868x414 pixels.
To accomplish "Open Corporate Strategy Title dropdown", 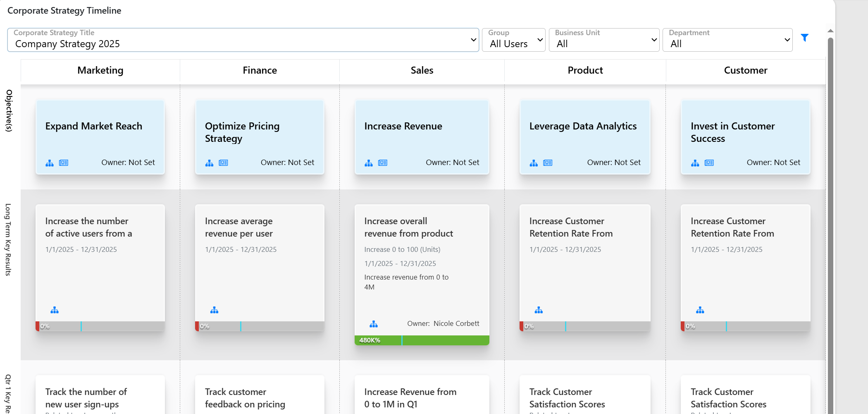I will pos(243,40).
